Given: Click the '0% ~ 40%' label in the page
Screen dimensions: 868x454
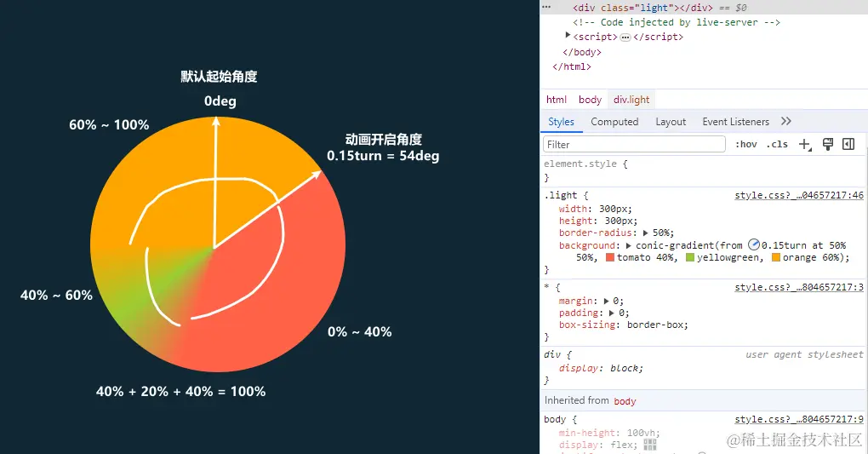Looking at the screenshot, I should tap(360, 331).
